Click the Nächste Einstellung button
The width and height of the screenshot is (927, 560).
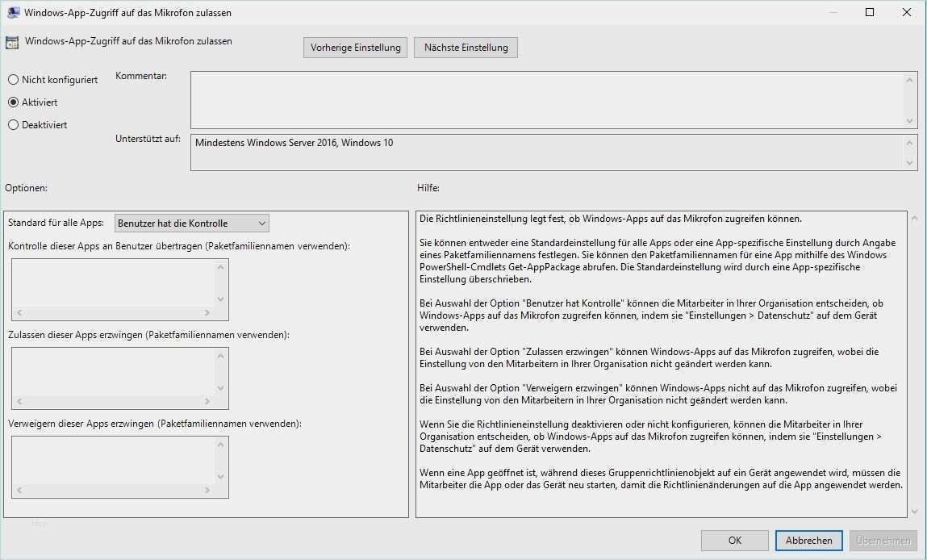[x=466, y=48]
